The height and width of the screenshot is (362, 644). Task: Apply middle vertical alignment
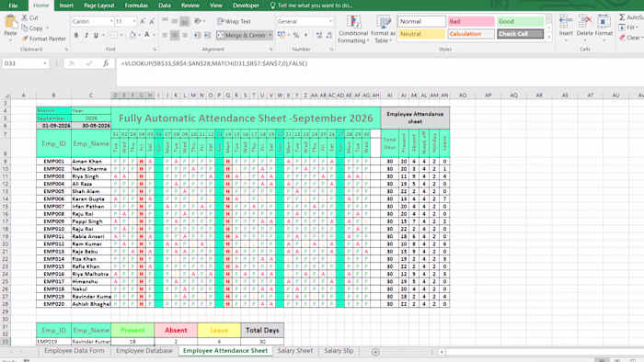(175, 21)
